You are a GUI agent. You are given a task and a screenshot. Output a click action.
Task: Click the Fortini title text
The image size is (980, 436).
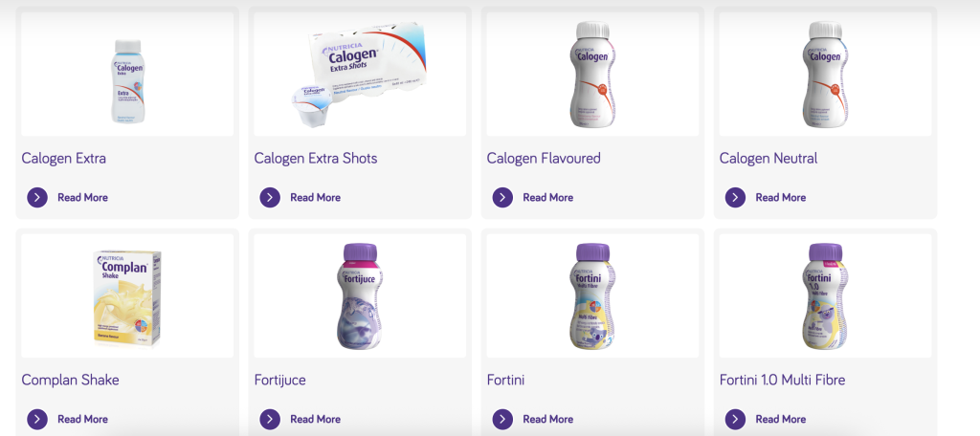click(505, 380)
